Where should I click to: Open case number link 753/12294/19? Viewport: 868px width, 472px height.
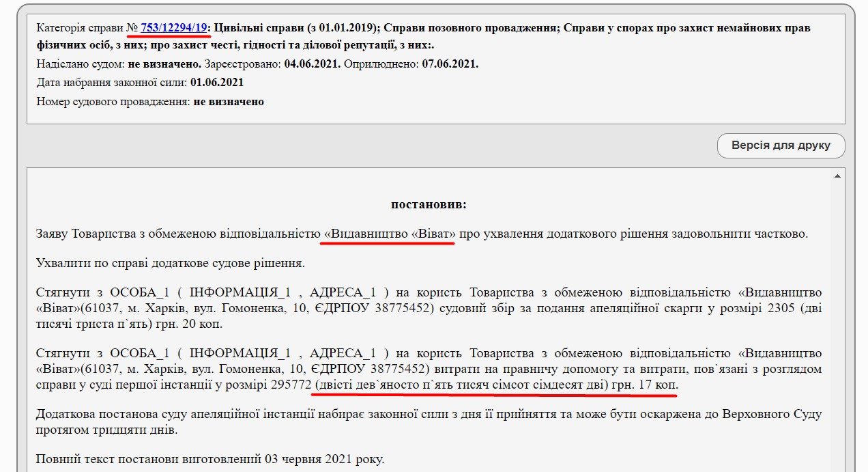point(174,28)
